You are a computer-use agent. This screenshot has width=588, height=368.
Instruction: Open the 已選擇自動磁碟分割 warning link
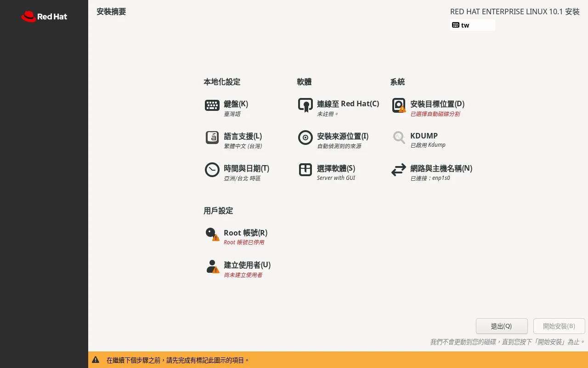(435, 114)
